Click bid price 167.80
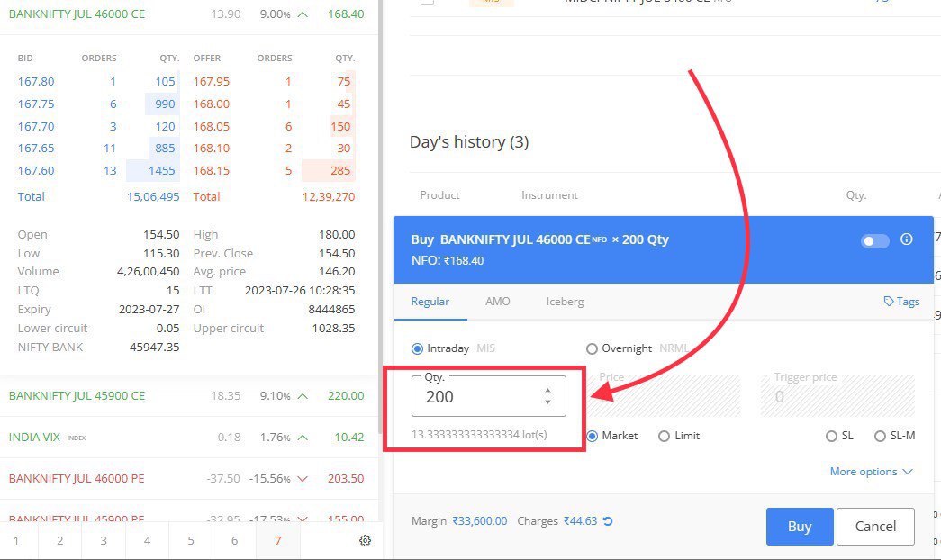Image resolution: width=941 pixels, height=560 pixels. click(x=36, y=82)
